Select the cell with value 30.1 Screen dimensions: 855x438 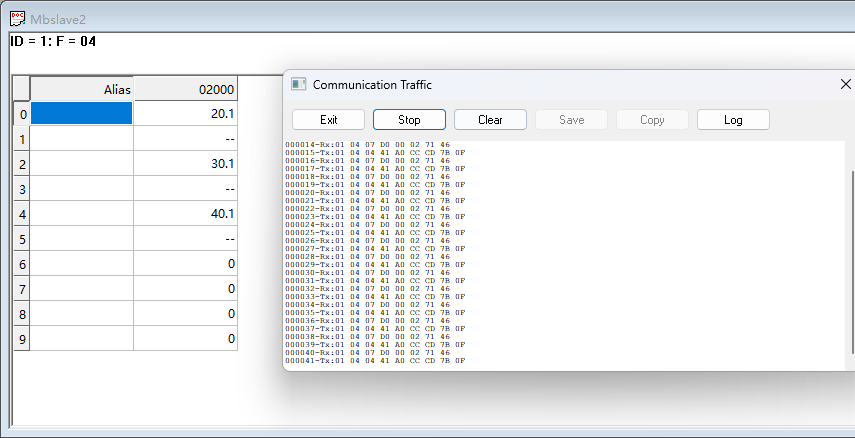pyautogui.click(x=185, y=164)
